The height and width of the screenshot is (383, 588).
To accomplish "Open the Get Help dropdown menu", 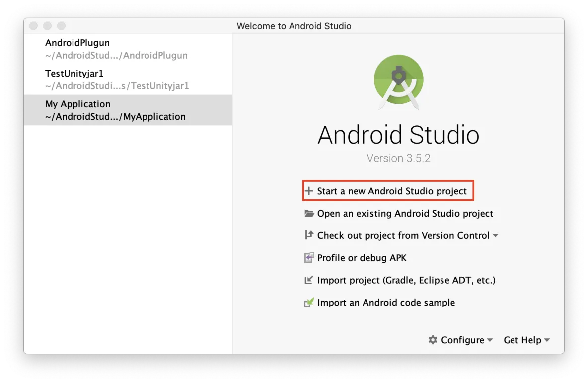I will click(526, 340).
